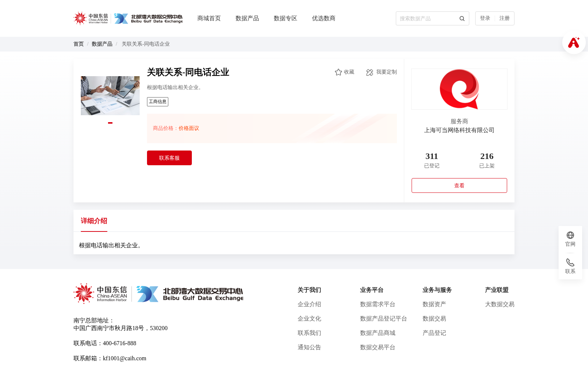The image size is (588, 368).
Task: Click footer heading 产业联盟
Action: coord(497,290)
